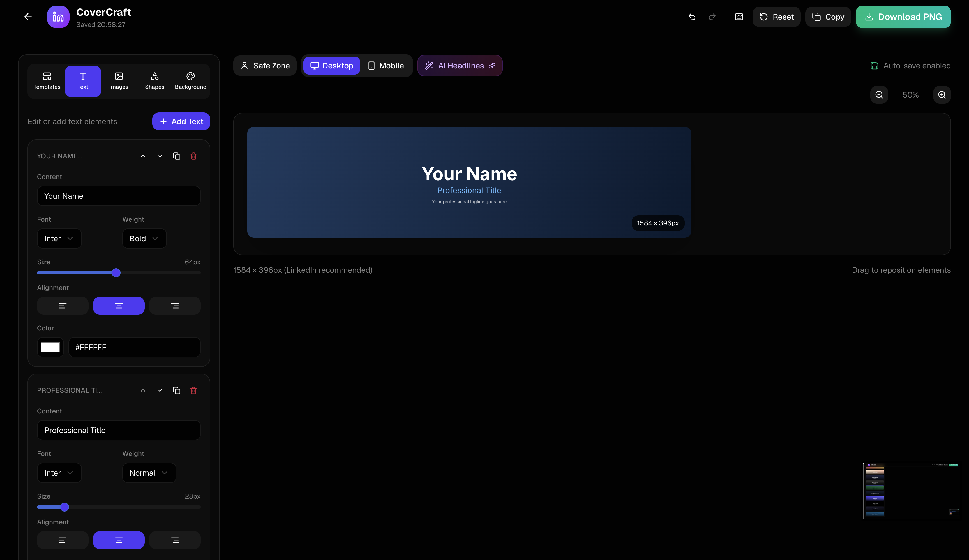Delete the PROFESSIONAL TITLE text element
Viewport: 969px width, 560px height.
193,390
